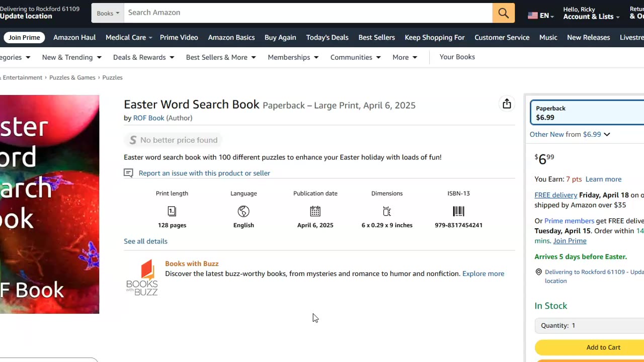Click Report an issue with this product link
The width and height of the screenshot is (644, 362).
tap(204, 173)
